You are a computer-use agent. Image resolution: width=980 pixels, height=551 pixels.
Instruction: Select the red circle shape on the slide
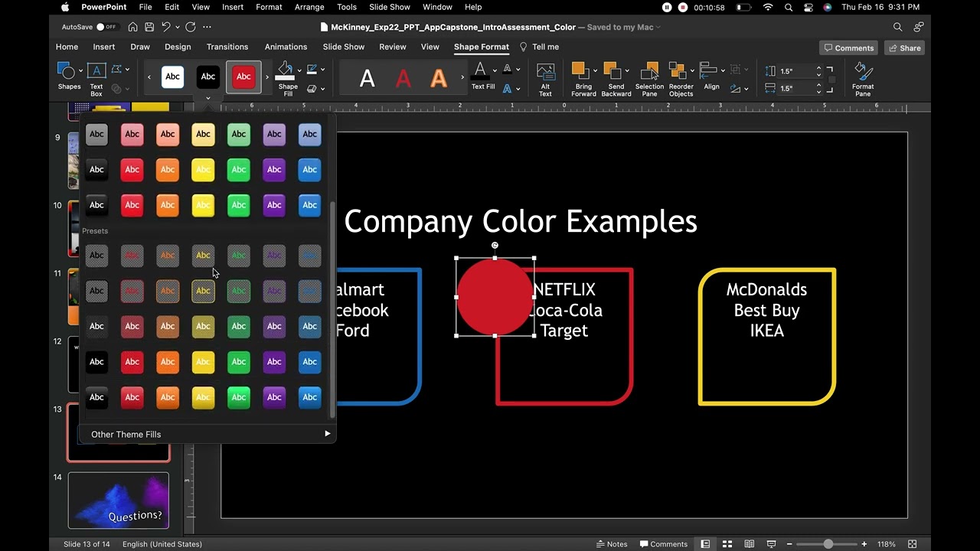tap(495, 297)
